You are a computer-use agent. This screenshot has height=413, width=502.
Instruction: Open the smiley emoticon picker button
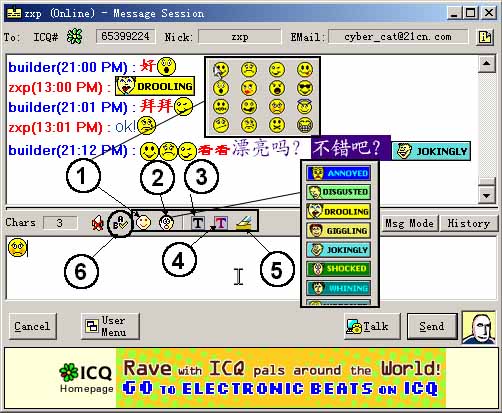tap(143, 223)
